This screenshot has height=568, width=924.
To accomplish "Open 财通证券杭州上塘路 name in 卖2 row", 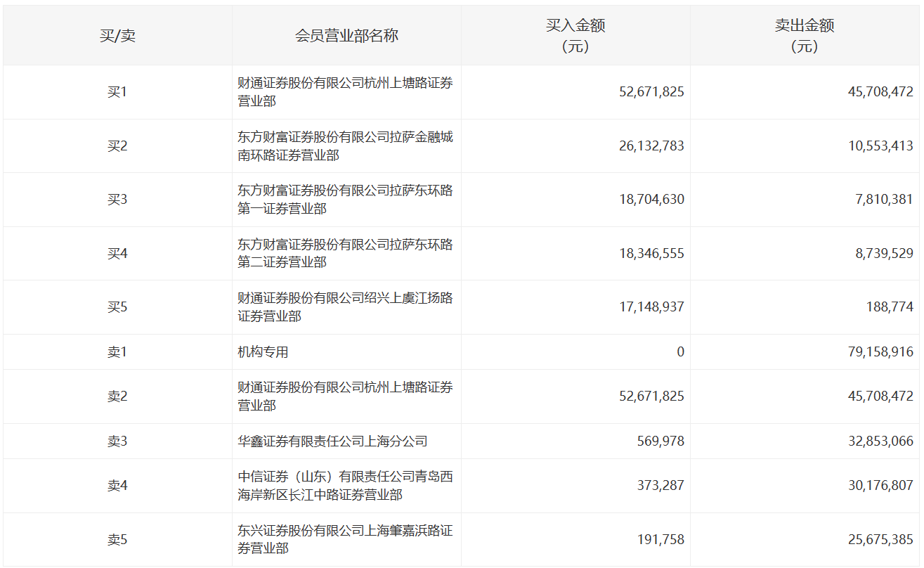I will coord(345,396).
